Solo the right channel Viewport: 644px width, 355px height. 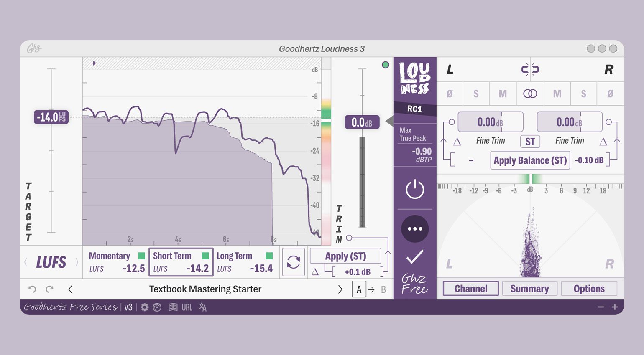click(x=583, y=94)
